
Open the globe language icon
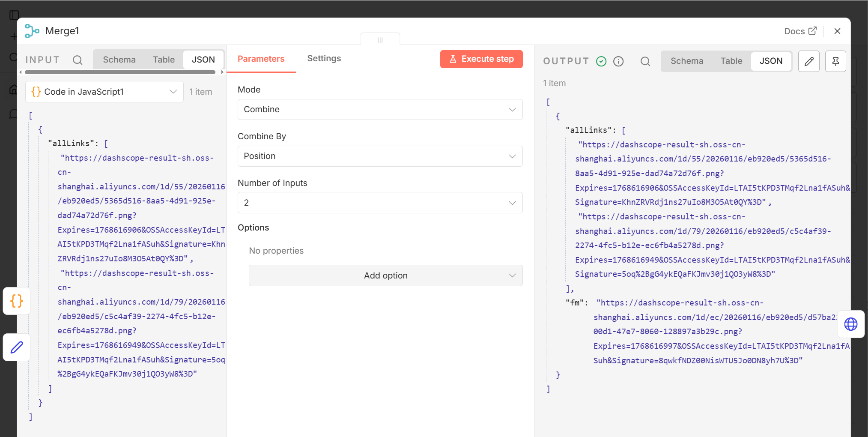tap(850, 324)
